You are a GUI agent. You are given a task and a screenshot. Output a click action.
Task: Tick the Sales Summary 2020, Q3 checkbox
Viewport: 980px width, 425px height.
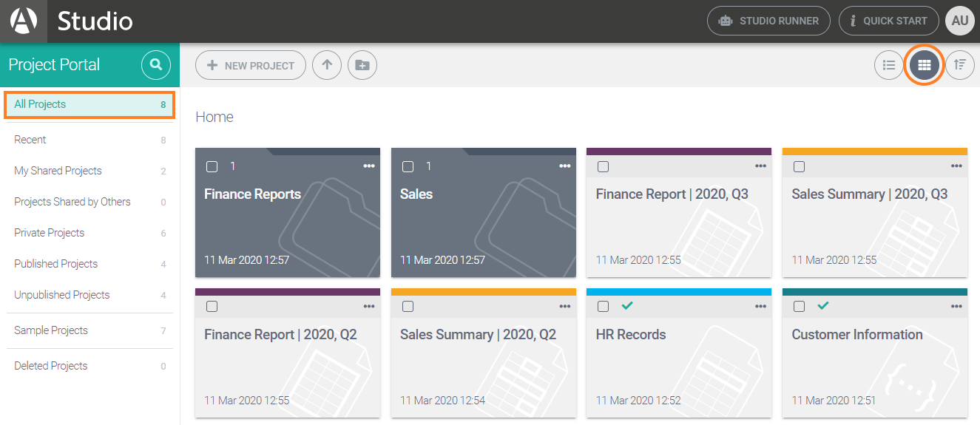pyautogui.click(x=800, y=166)
